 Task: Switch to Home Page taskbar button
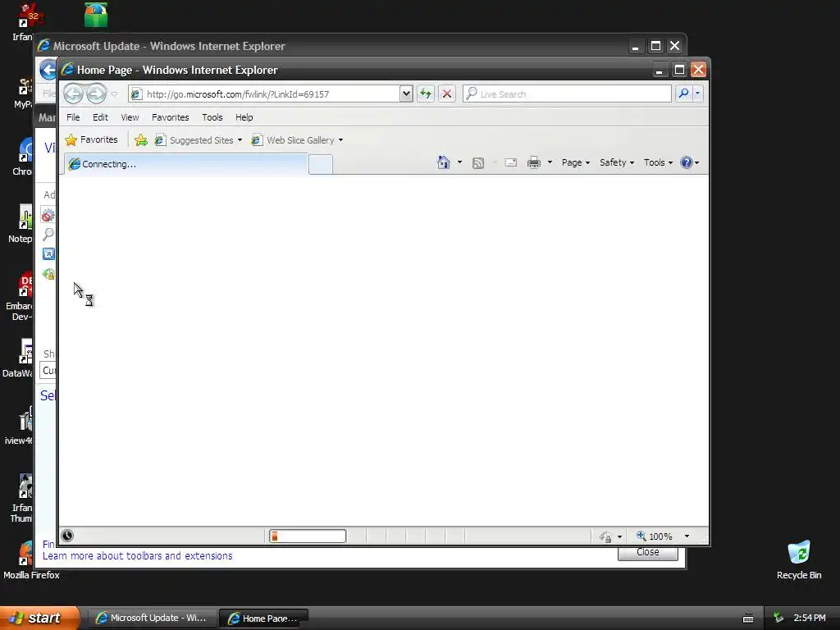pos(263,619)
